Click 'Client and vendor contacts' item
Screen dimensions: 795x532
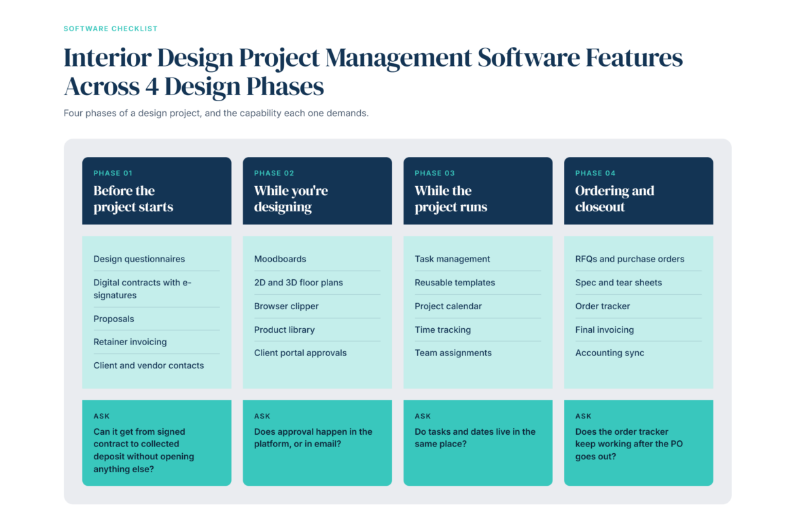149,366
